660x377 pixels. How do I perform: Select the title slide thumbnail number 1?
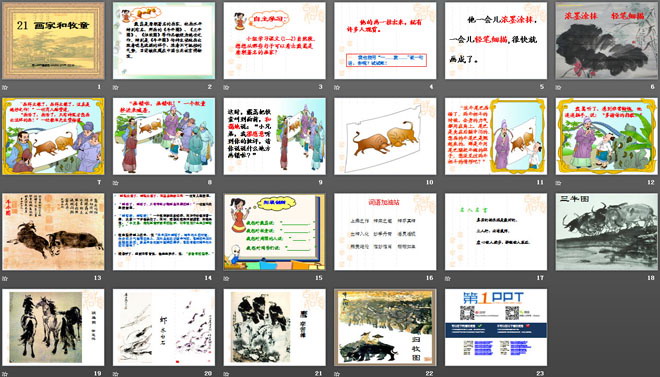pos(53,41)
